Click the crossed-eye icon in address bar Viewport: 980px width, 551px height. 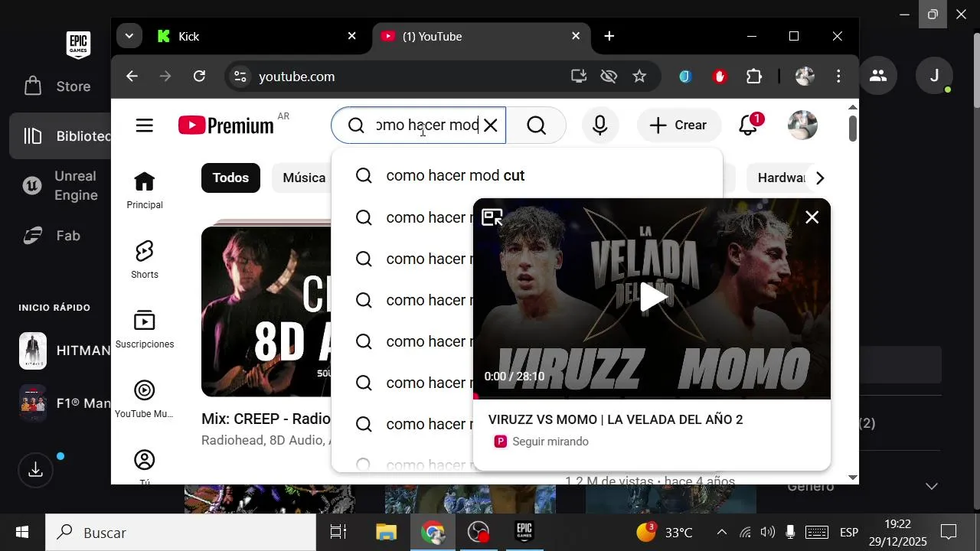coord(609,77)
